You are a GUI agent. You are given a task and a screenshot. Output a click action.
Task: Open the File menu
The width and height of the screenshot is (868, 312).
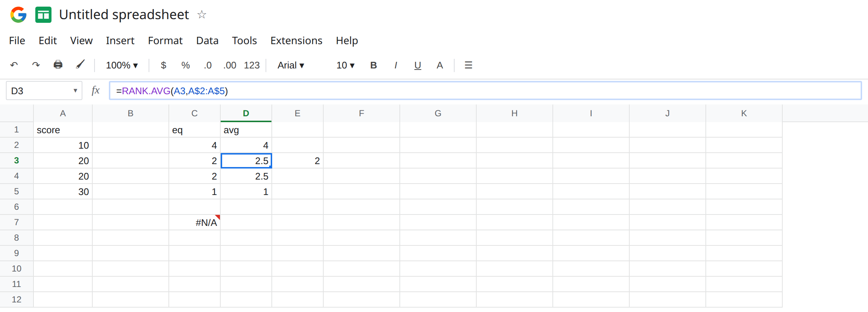pos(17,40)
